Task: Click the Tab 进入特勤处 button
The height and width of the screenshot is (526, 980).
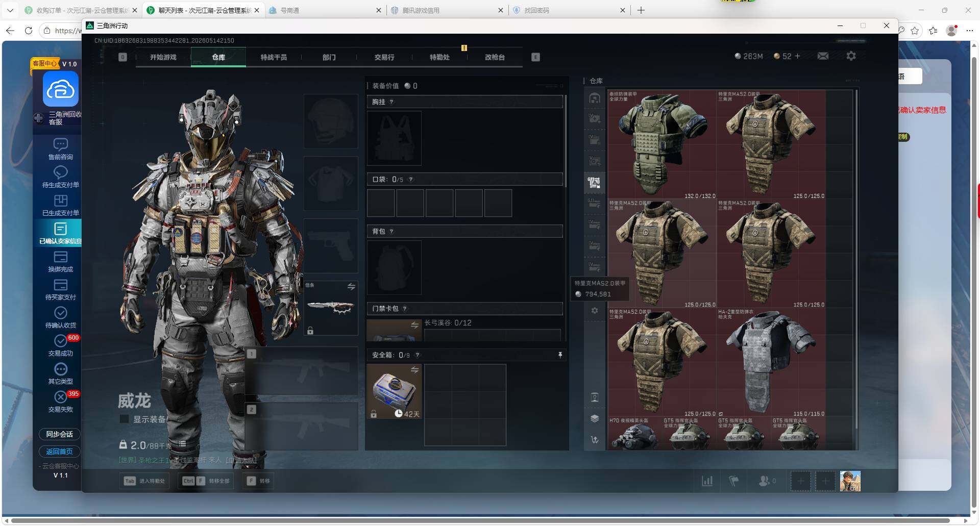Action: point(145,481)
